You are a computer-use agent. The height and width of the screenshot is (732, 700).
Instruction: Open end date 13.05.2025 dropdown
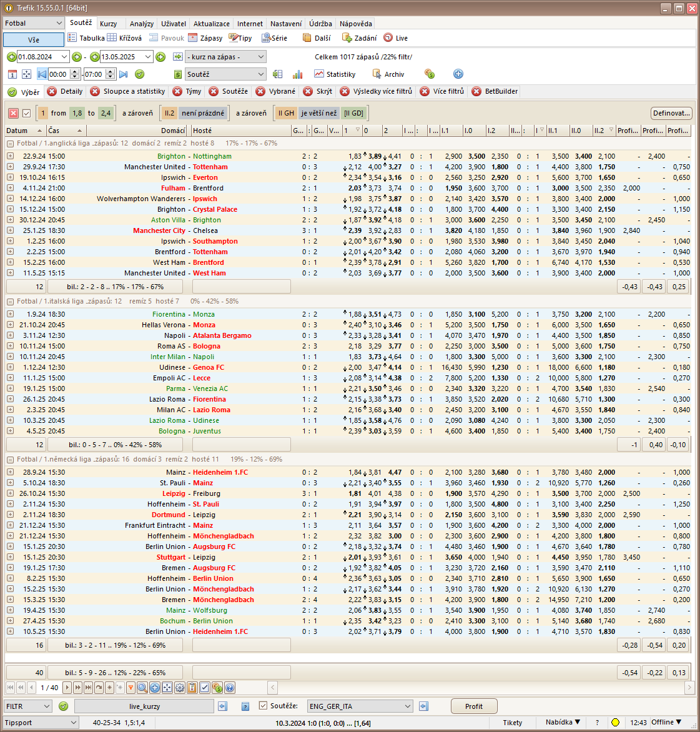[x=147, y=57]
